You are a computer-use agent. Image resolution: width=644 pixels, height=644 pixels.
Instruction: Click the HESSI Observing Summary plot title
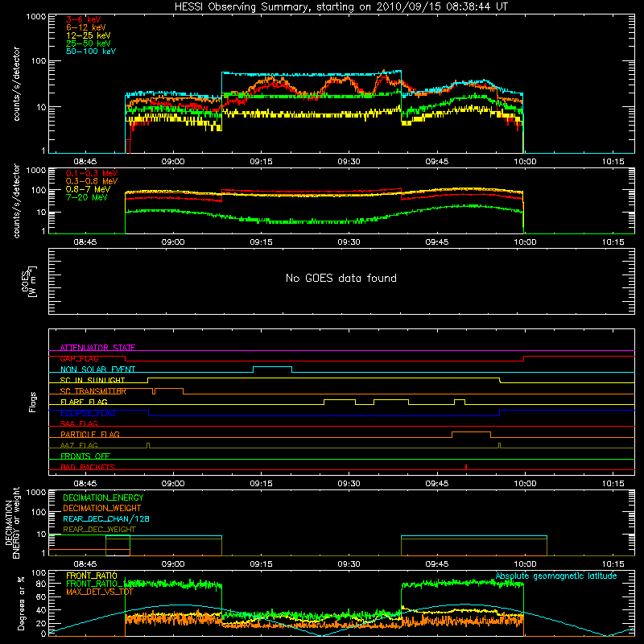341,7
